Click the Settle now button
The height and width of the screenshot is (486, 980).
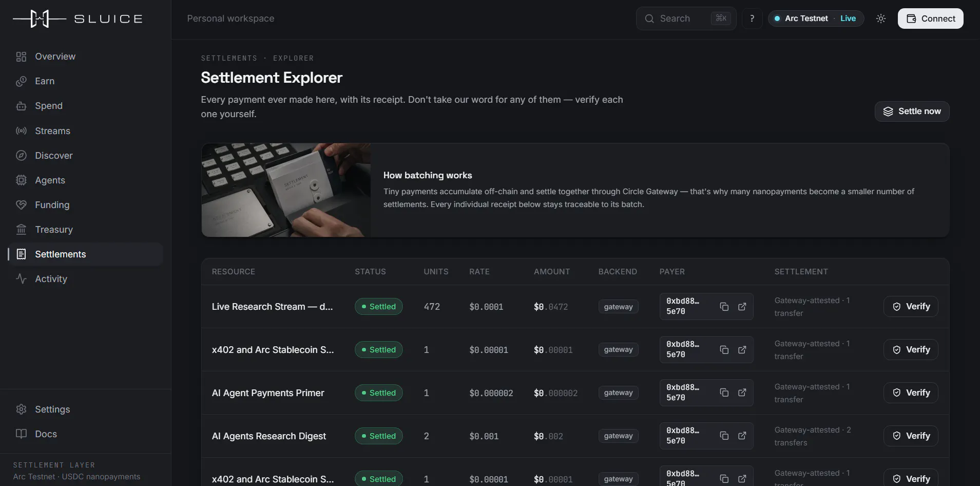click(912, 111)
